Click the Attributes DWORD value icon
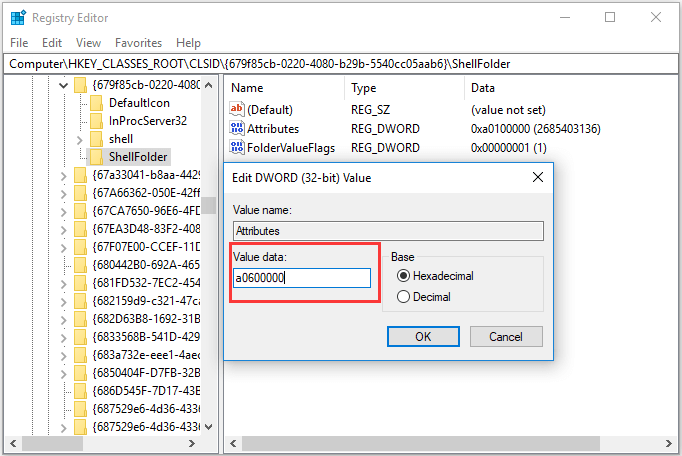The height and width of the screenshot is (456, 682). [237, 128]
